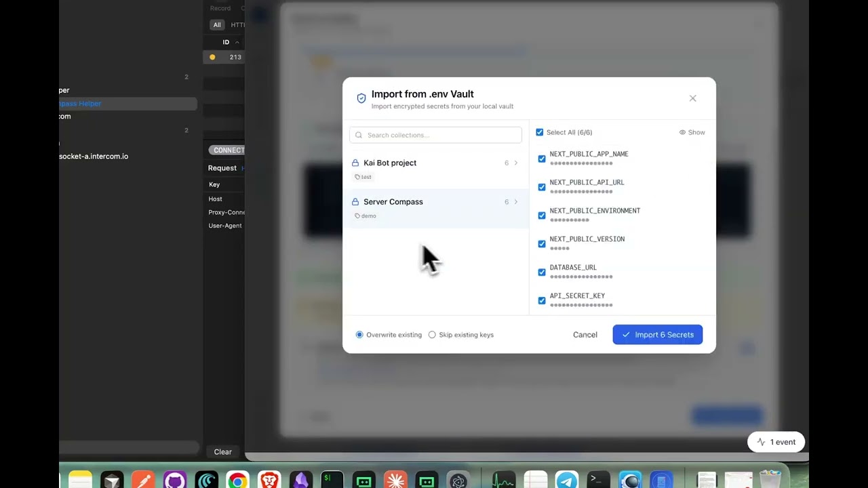Viewport: 868px width, 488px height.
Task: Uncheck API_SECRET_KEY secret
Action: [542, 301]
